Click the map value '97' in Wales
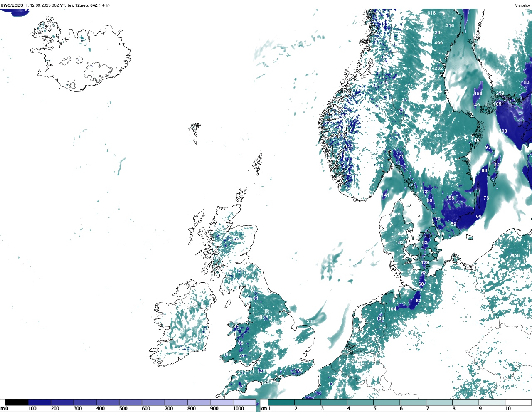 coord(242,356)
